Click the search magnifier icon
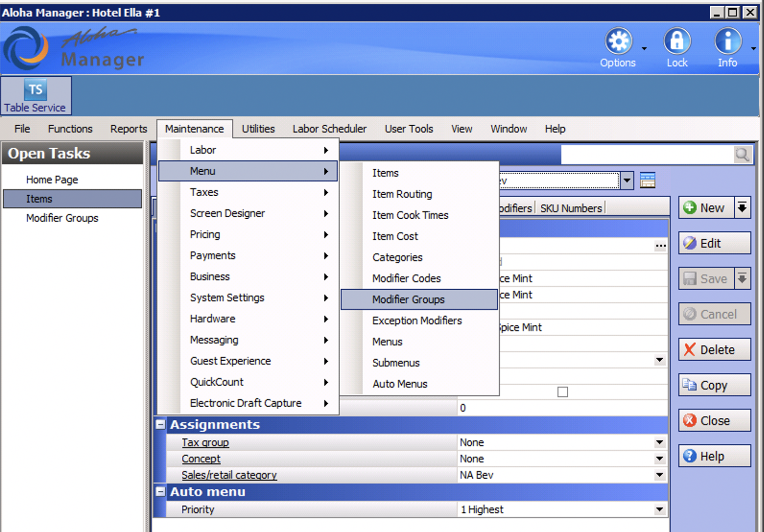Viewport: 764px width, 532px height. (742, 154)
